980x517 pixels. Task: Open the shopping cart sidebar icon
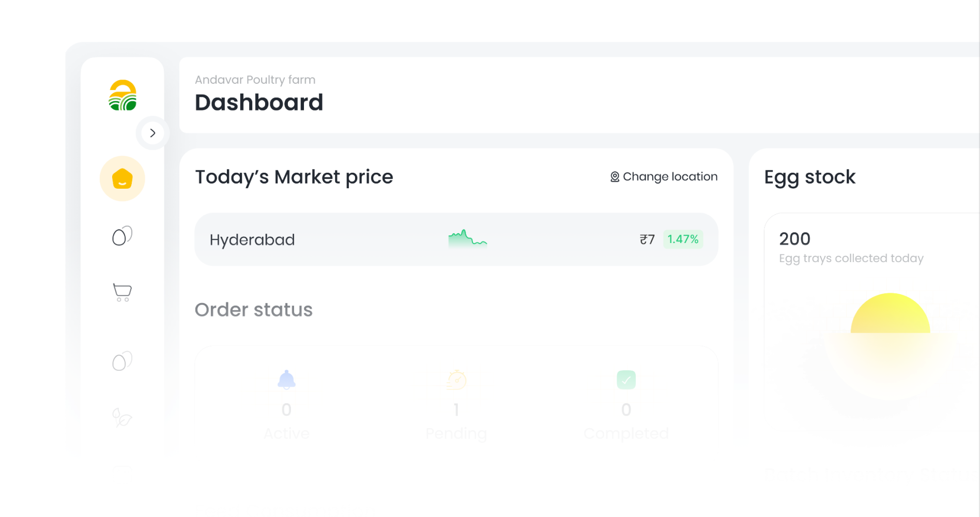(122, 292)
